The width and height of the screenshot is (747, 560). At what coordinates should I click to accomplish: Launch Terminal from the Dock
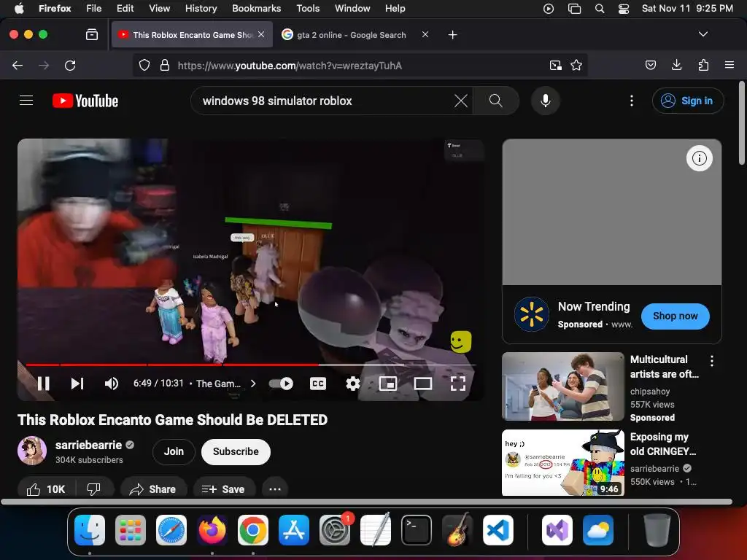[417, 530]
